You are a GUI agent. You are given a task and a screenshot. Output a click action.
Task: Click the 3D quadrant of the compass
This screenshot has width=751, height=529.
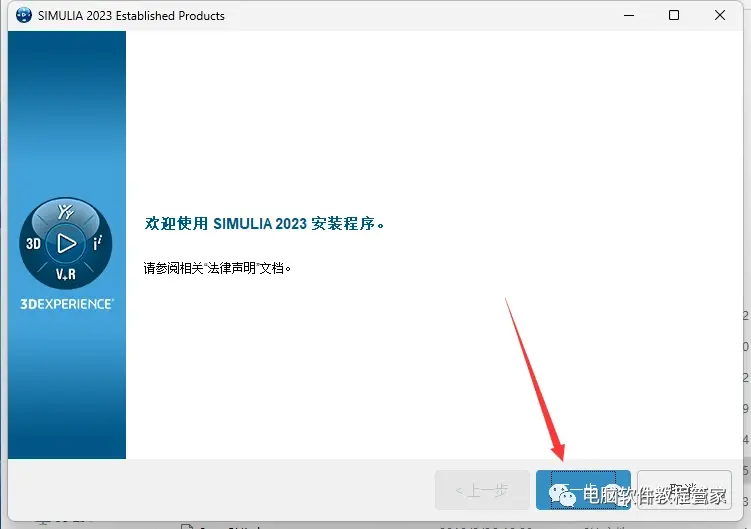pyautogui.click(x=33, y=243)
